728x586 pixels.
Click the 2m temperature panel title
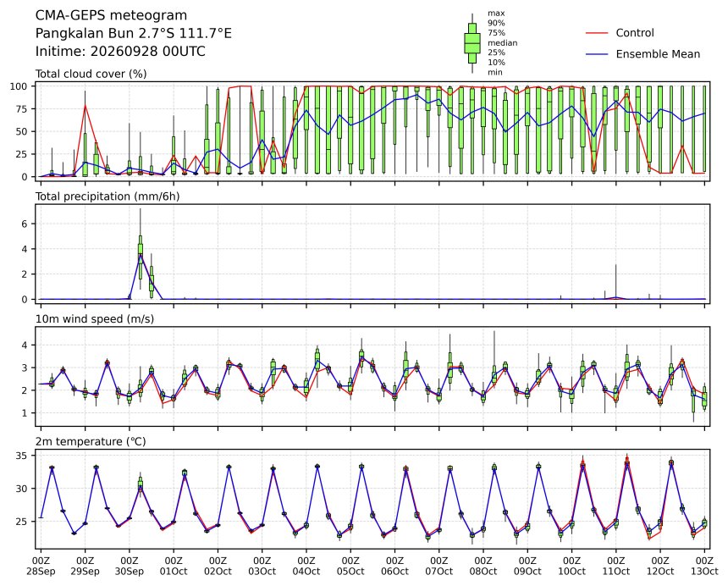(91, 441)
